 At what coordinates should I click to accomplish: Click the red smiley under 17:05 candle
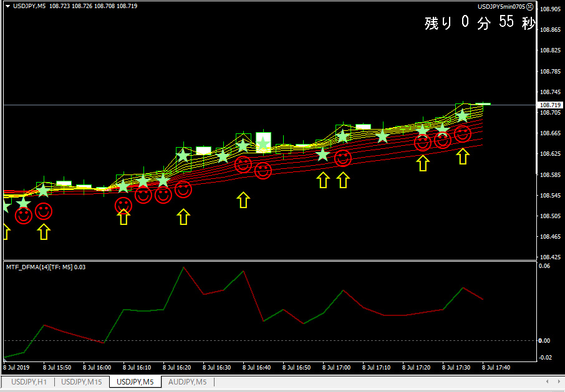click(342, 158)
